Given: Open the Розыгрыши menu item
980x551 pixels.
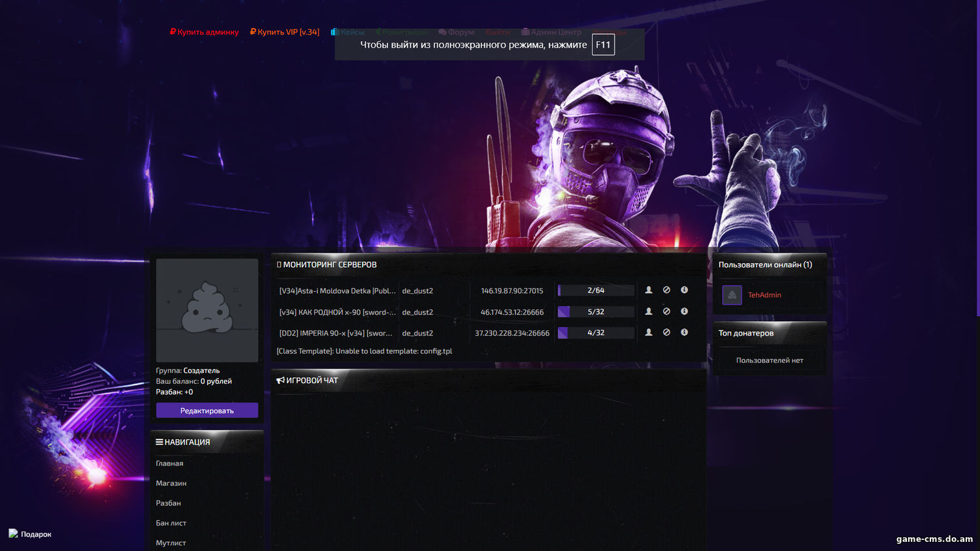Looking at the screenshot, I should pos(402,32).
